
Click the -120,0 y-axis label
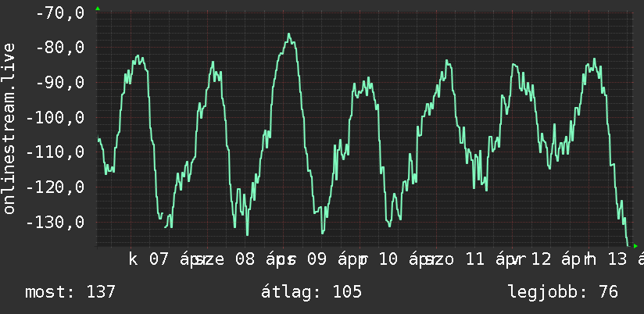[x=55, y=187]
